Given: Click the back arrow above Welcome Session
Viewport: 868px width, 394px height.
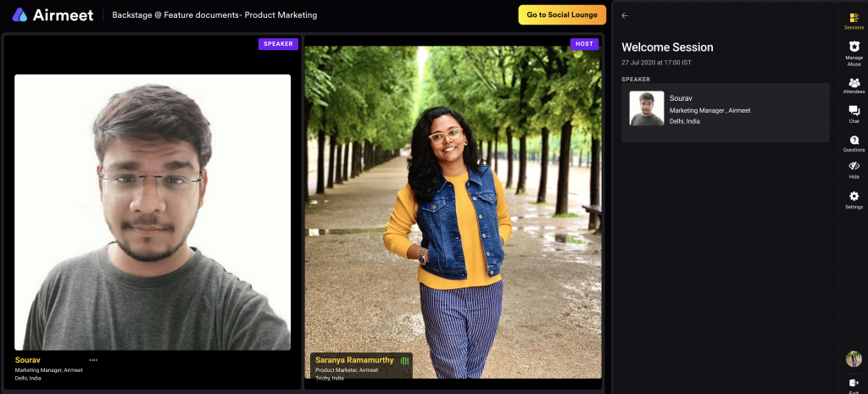Looking at the screenshot, I should click(625, 15).
